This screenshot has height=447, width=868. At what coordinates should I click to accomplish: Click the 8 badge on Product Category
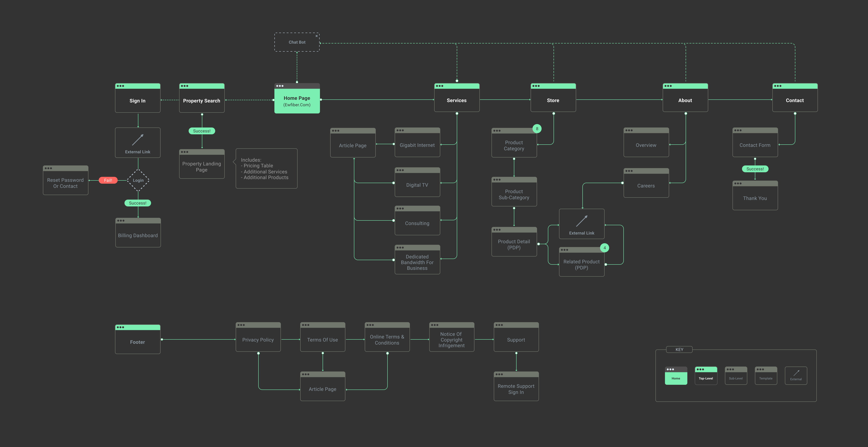coord(537,129)
